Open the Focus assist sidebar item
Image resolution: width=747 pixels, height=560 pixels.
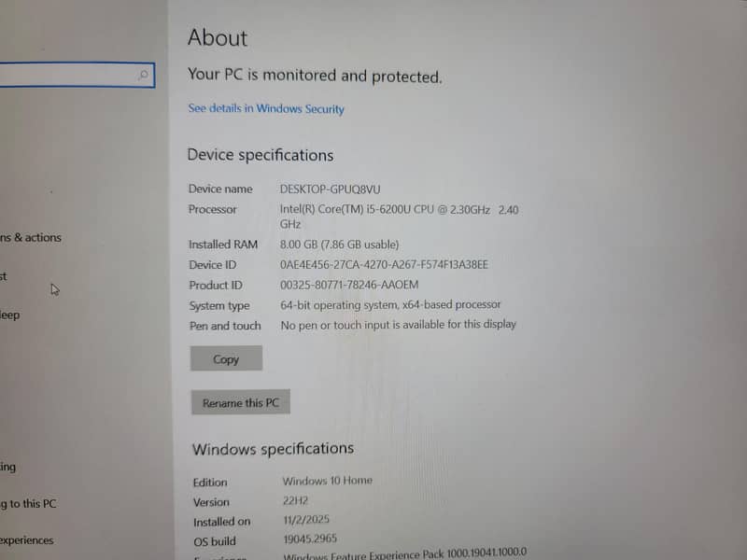pyautogui.click(x=5, y=276)
